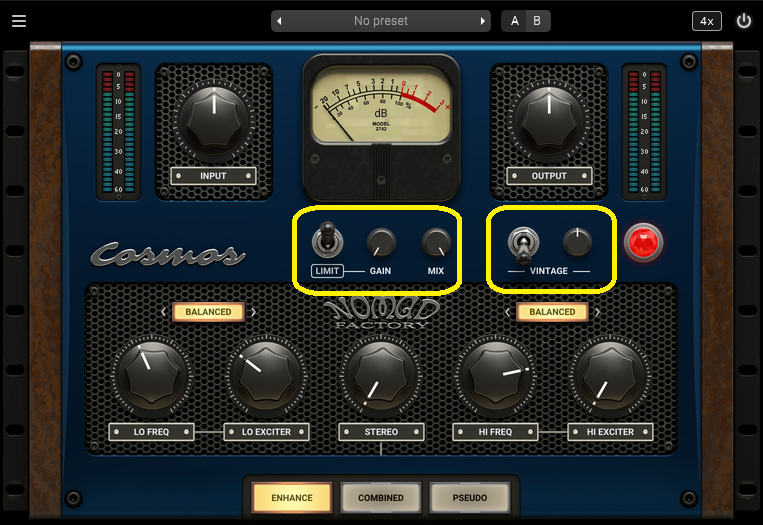Click the power bypass icon
The height and width of the screenshot is (525, 763).
click(x=744, y=21)
